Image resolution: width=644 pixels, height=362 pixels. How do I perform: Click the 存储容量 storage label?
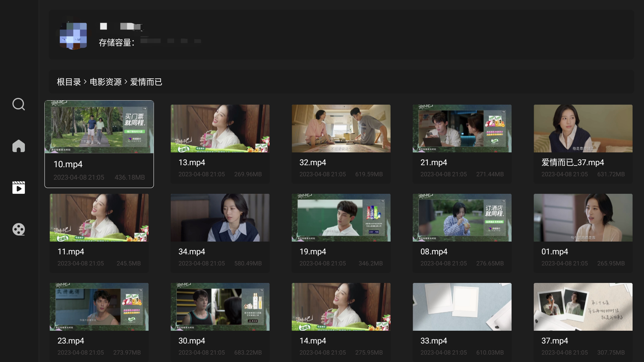coord(116,43)
